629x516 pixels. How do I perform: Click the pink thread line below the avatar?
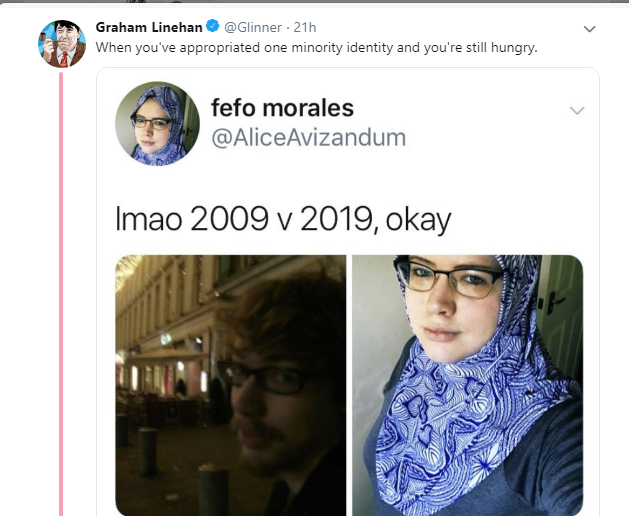pyautogui.click(x=61, y=294)
